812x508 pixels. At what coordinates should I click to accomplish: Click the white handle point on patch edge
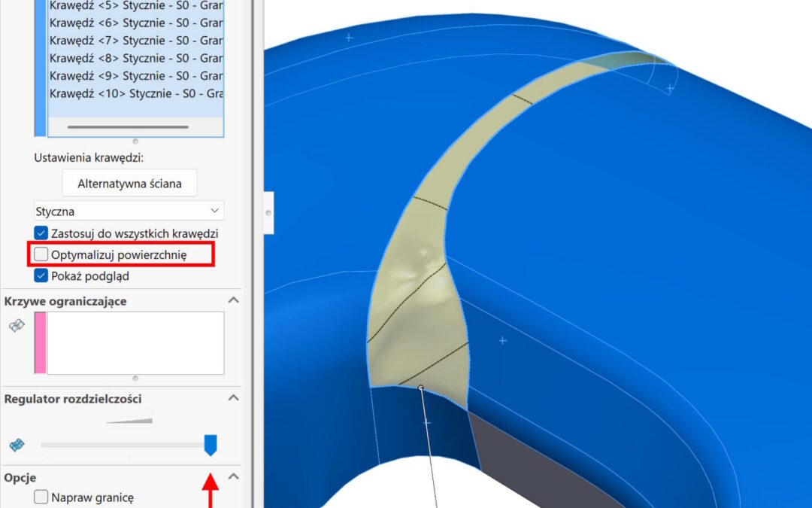click(x=421, y=388)
